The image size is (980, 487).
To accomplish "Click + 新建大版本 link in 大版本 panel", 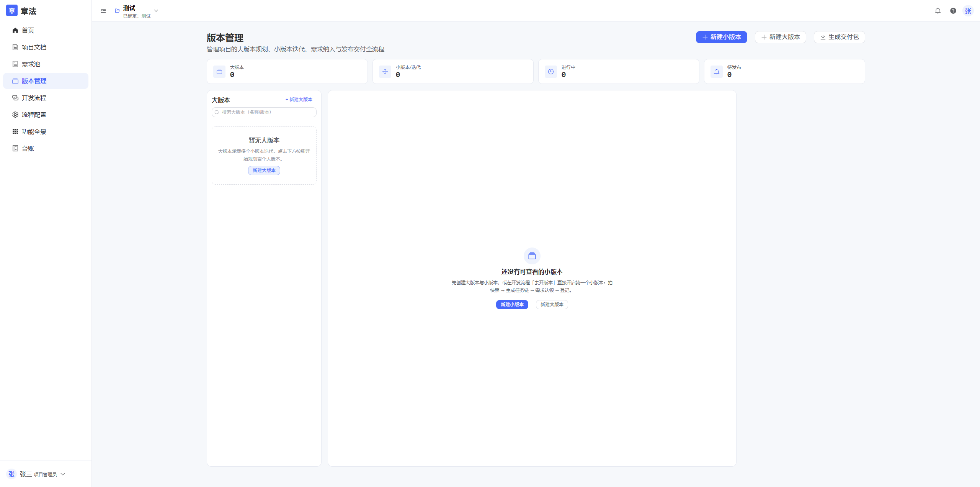I will pos(299,100).
